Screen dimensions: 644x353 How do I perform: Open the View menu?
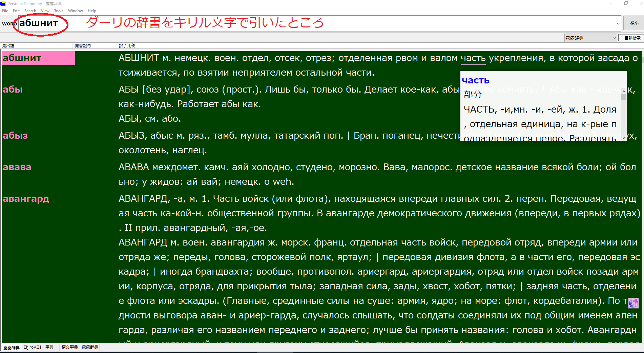(x=45, y=11)
